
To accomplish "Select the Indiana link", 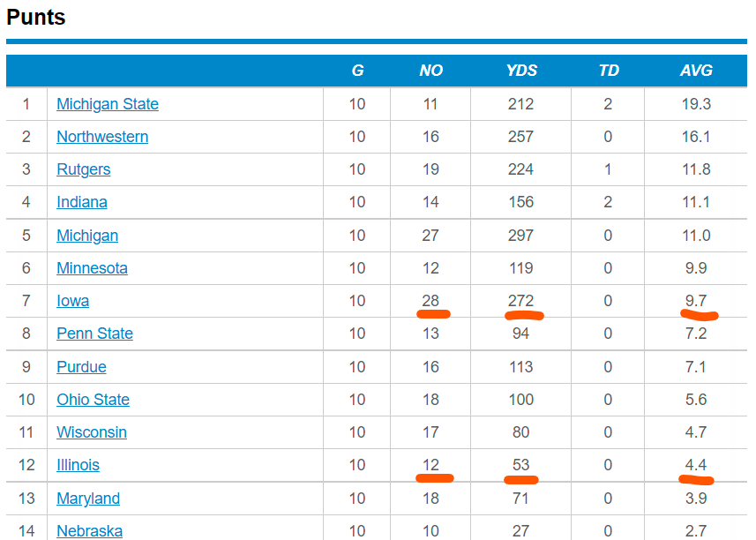I will point(82,202).
